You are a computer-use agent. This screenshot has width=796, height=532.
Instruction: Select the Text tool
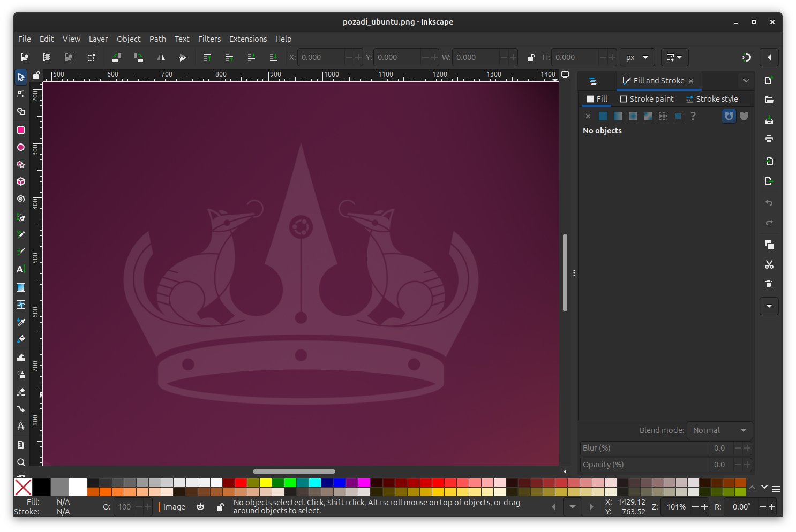pos(21,269)
